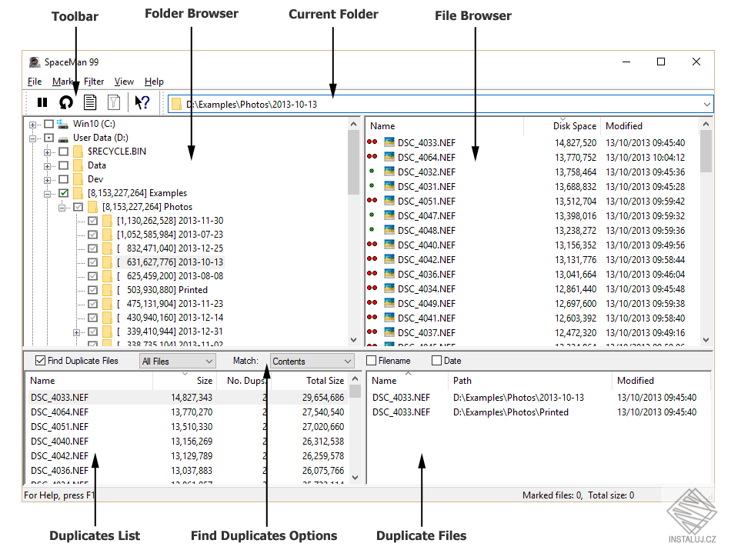Image resolution: width=731 pixels, height=560 pixels.
Task: Enable the Date match checkbox
Action: 436,361
